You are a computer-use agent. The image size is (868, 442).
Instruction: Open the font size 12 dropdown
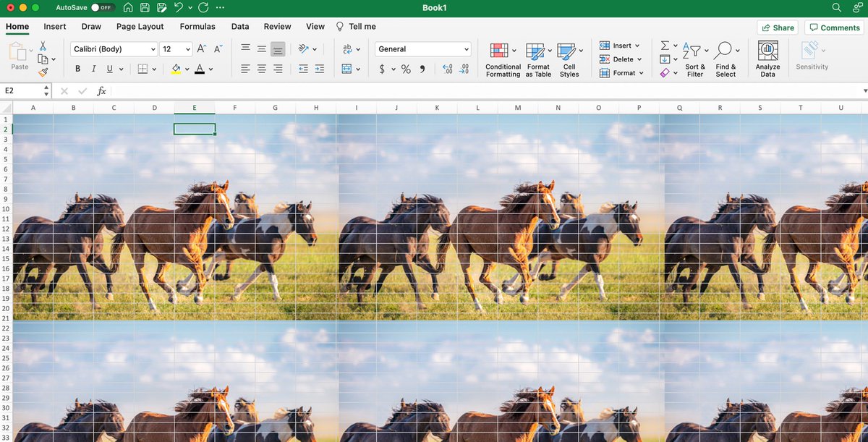coord(176,49)
